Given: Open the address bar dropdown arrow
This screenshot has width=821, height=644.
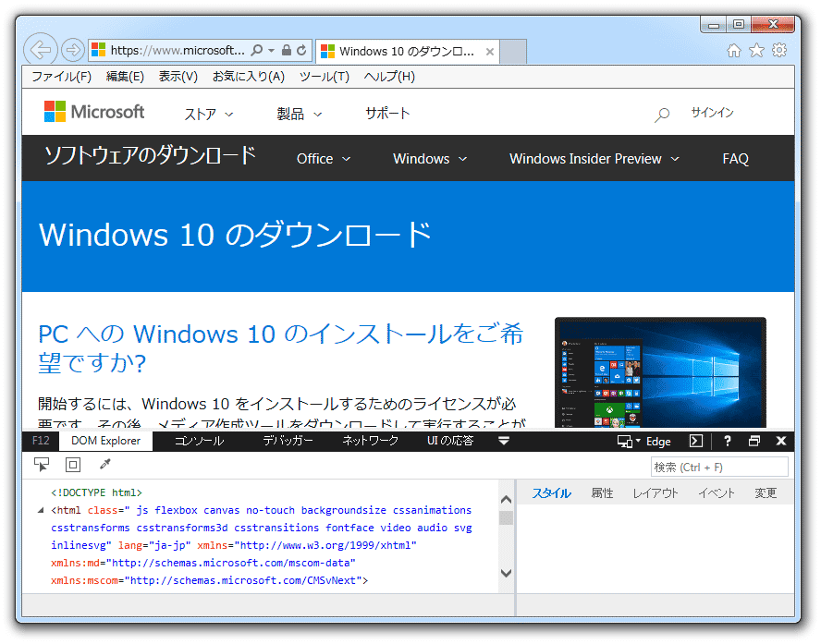Looking at the screenshot, I should (x=271, y=51).
